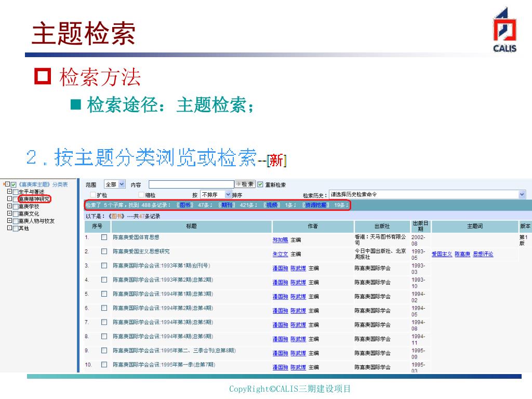Open subject link 陈嘉庚
Screen dimensions: 532x399
[462, 254]
